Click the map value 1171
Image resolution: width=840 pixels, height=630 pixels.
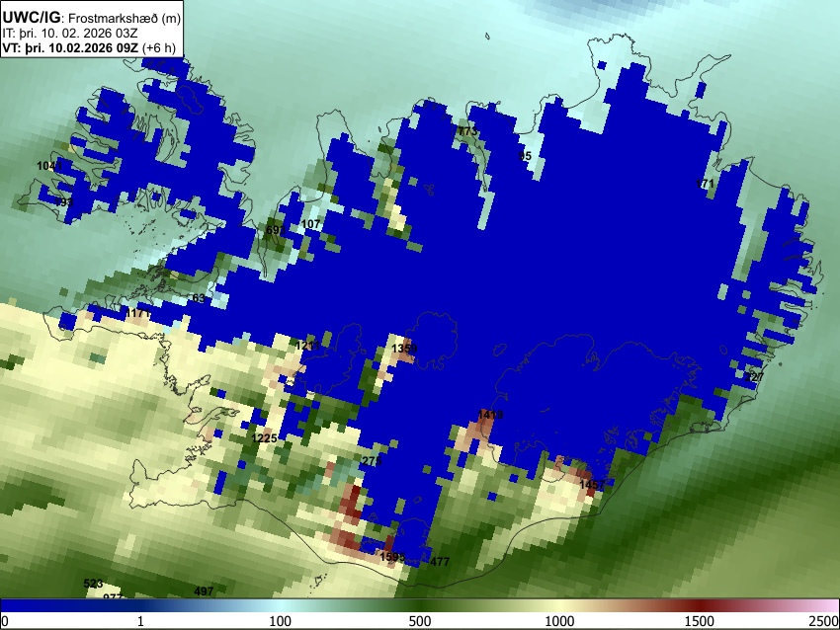(137, 313)
